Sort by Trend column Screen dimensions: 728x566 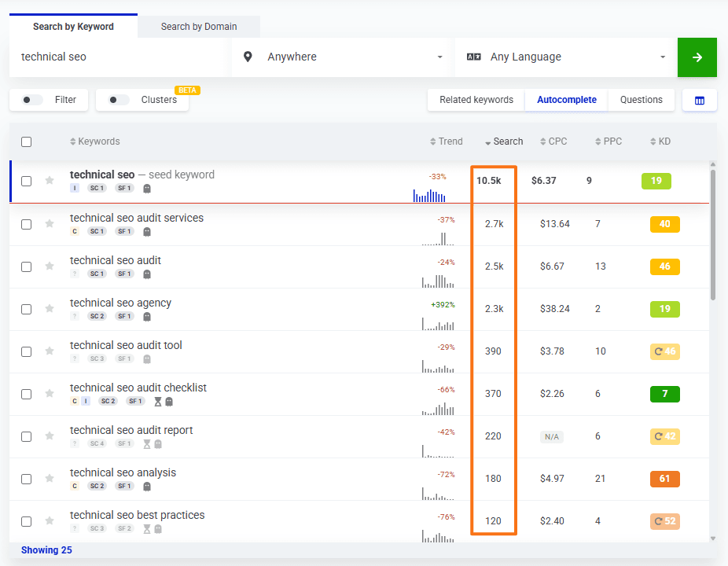point(447,141)
